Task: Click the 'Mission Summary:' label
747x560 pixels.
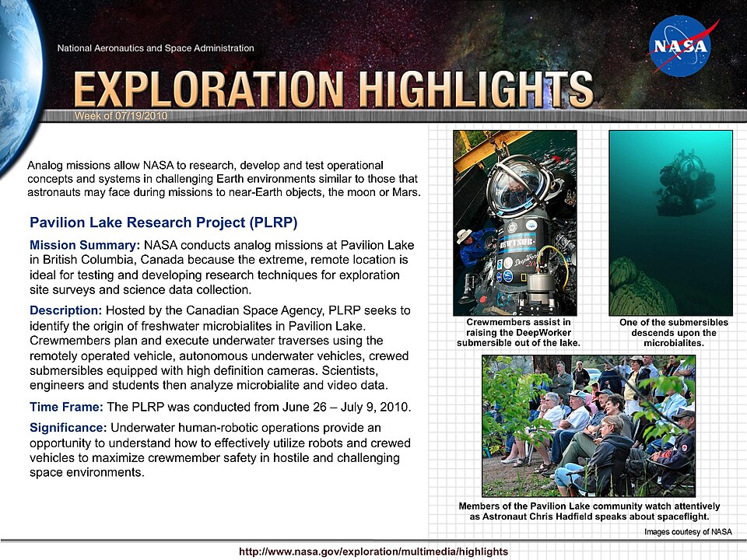Action: coord(85,245)
